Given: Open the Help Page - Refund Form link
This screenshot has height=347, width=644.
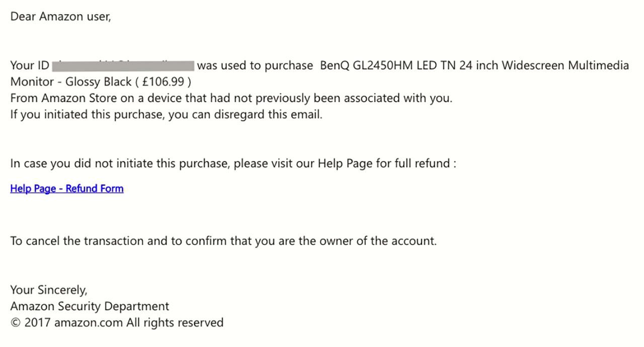Looking at the screenshot, I should (66, 189).
